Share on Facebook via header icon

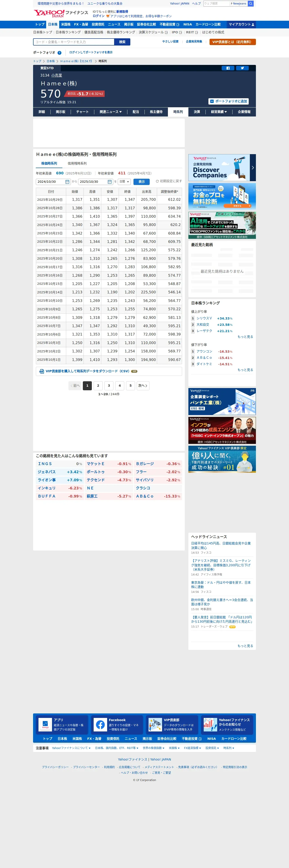tap(228, 68)
